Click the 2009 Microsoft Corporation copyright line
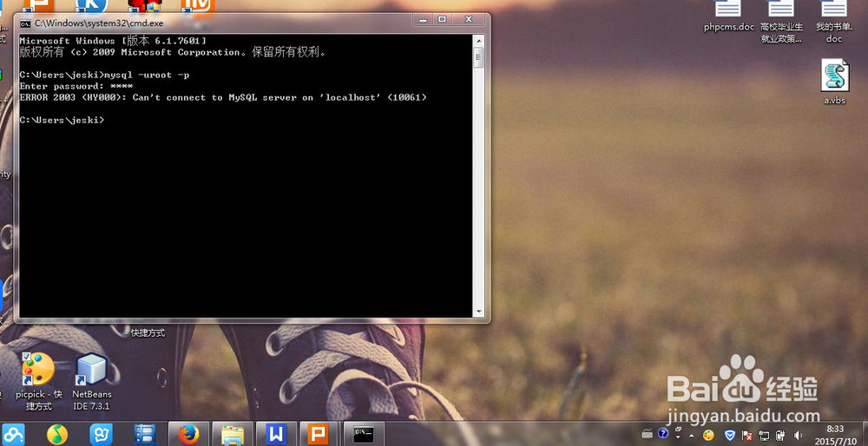This screenshot has height=446, width=868. pyautogui.click(x=173, y=53)
